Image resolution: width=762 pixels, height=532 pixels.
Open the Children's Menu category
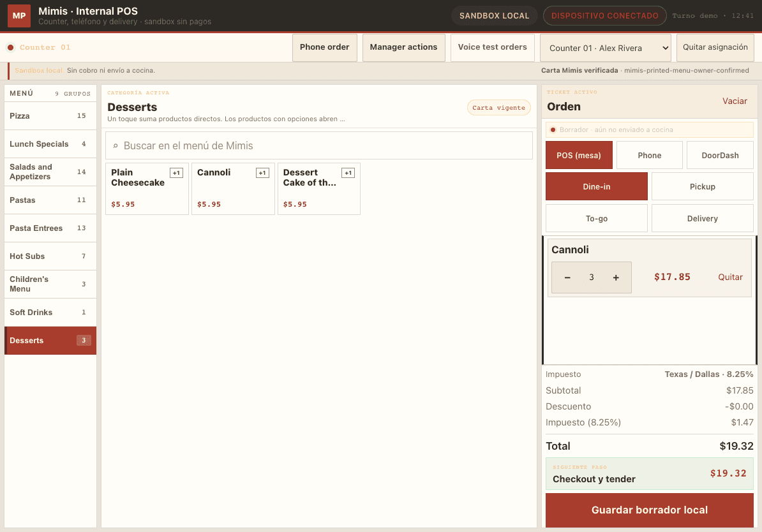[x=50, y=284]
